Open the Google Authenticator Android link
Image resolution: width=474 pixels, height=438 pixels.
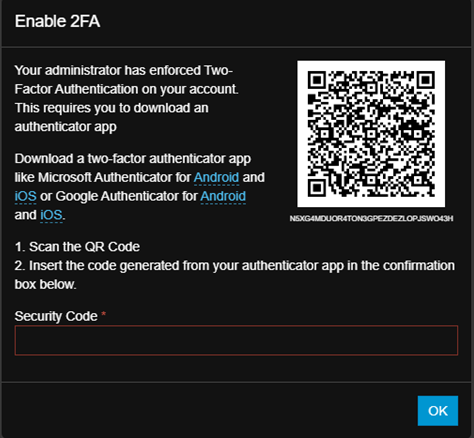pyautogui.click(x=223, y=196)
